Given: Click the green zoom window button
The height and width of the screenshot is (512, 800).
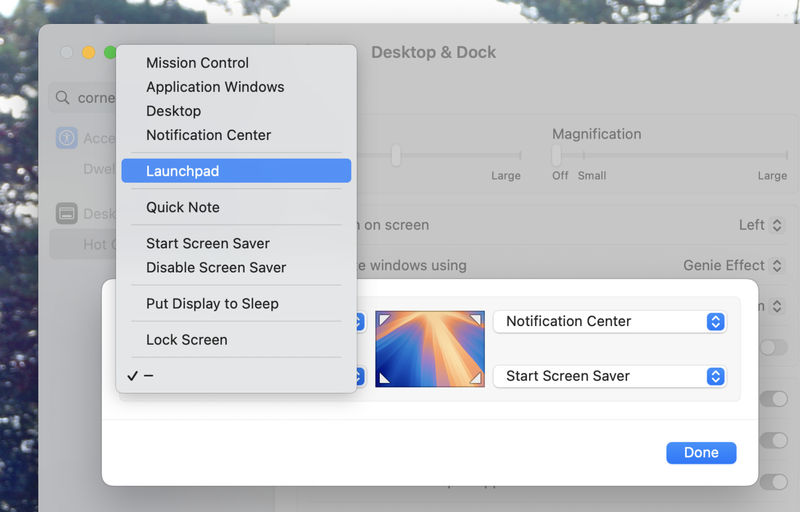Looking at the screenshot, I should pos(110,52).
